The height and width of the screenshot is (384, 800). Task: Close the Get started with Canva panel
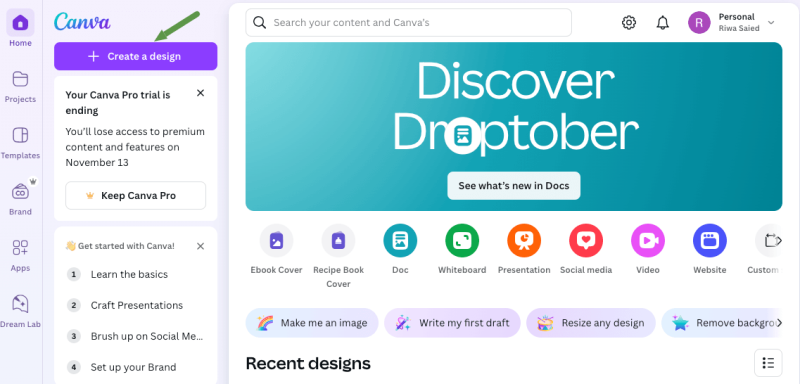[x=201, y=246]
